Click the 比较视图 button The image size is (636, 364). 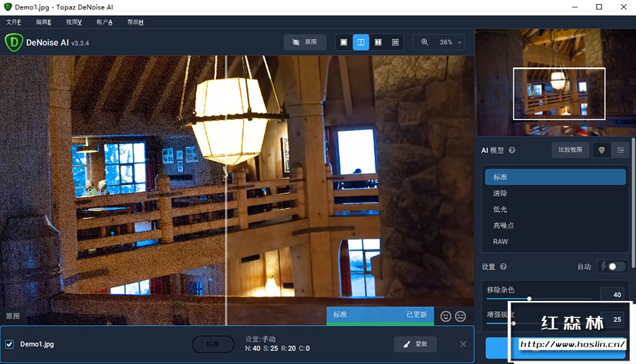[570, 150]
